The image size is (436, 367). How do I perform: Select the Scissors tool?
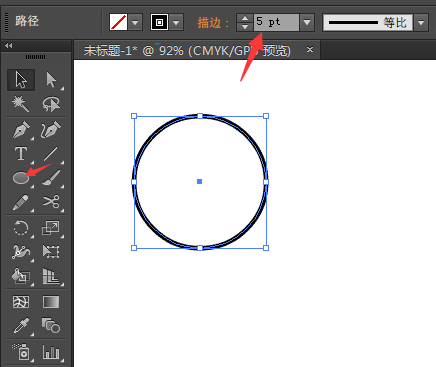click(51, 202)
